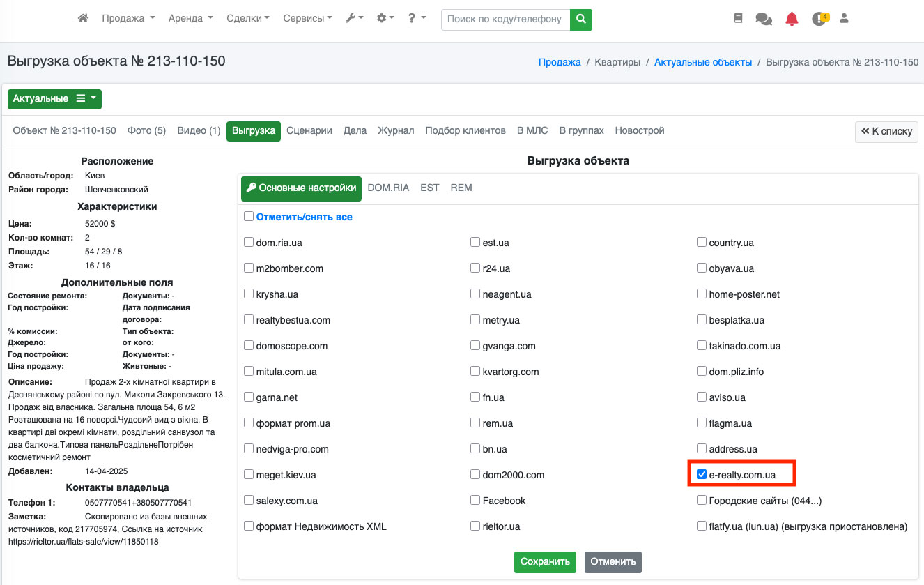Expand the Продажа dropdown menu
Image resolution: width=924 pixels, height=585 pixels.
[x=128, y=19]
